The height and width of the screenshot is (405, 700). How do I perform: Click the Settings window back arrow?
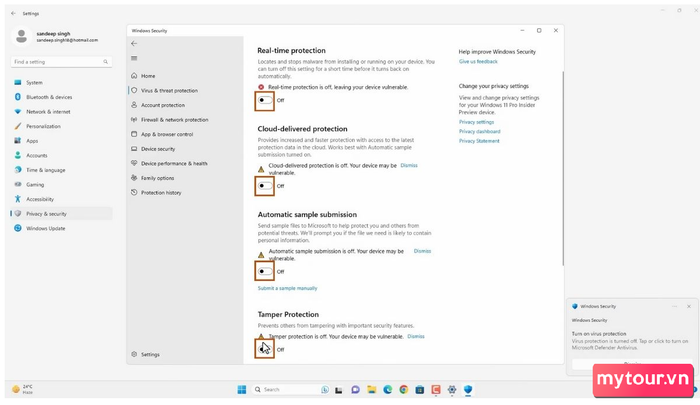(x=13, y=13)
